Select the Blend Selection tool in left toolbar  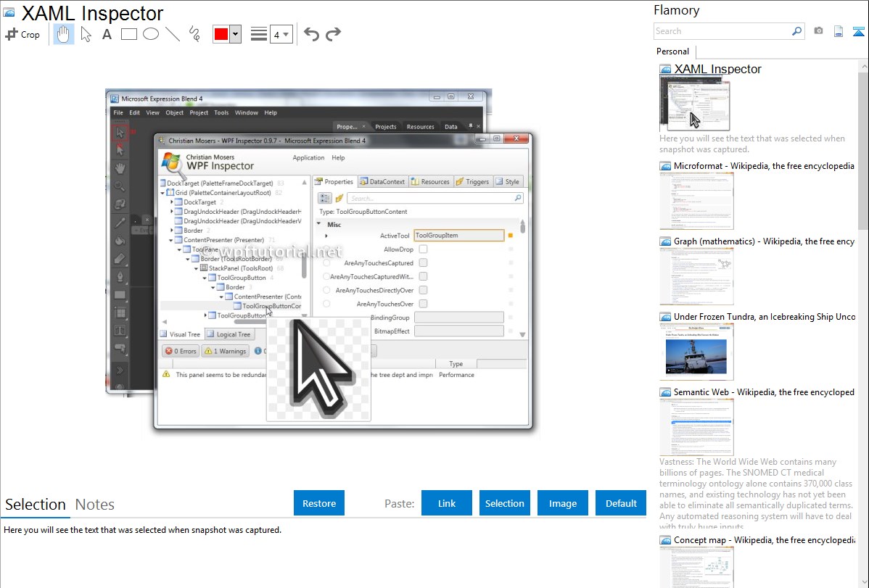click(x=120, y=133)
